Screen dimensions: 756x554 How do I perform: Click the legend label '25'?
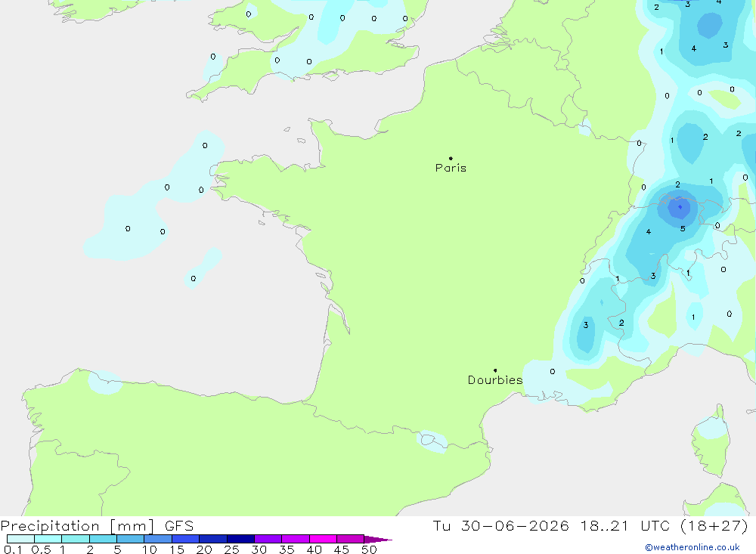coord(231,549)
